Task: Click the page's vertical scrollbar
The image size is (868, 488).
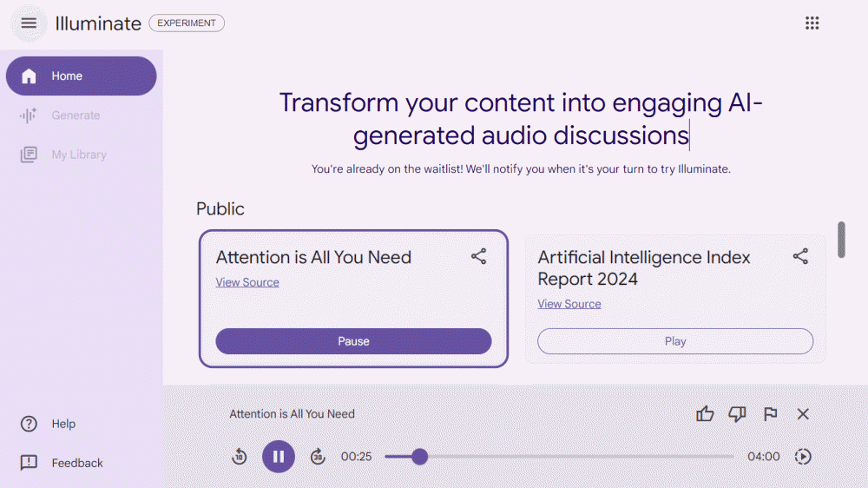Action: point(840,240)
